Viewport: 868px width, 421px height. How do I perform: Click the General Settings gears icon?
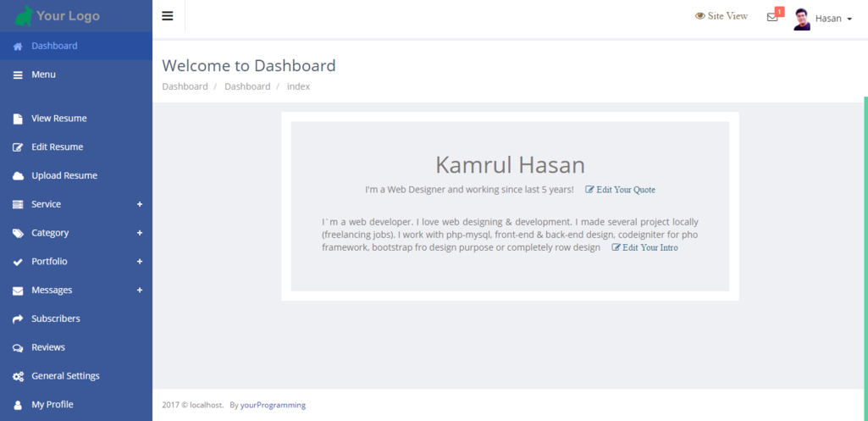[x=18, y=376]
